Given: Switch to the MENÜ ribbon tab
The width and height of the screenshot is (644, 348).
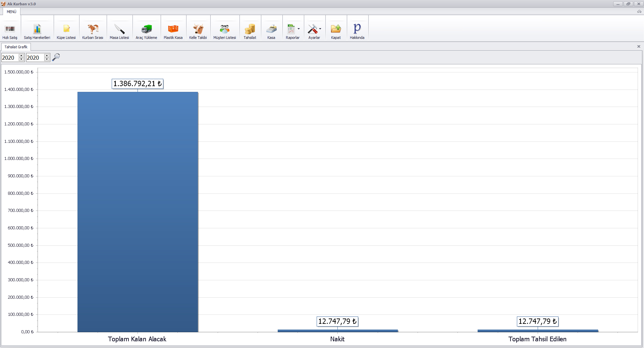Looking at the screenshot, I should pyautogui.click(x=11, y=12).
